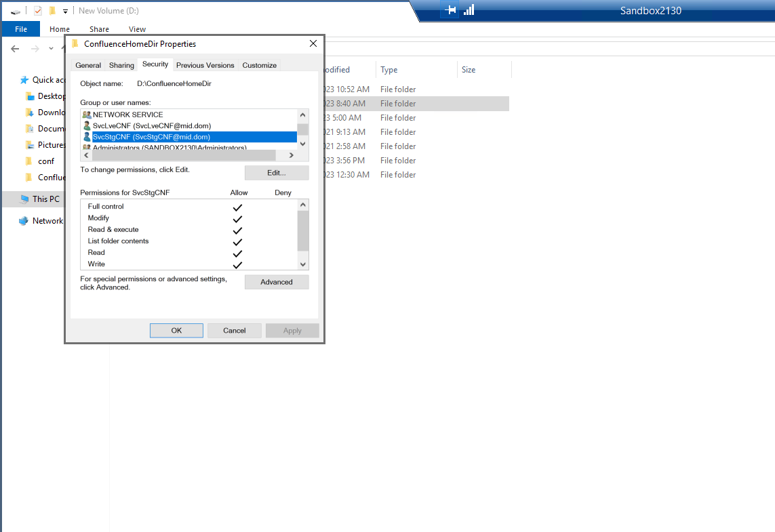Click the Explorer back arrow
Screen dimensions: 775x532
coord(16,48)
